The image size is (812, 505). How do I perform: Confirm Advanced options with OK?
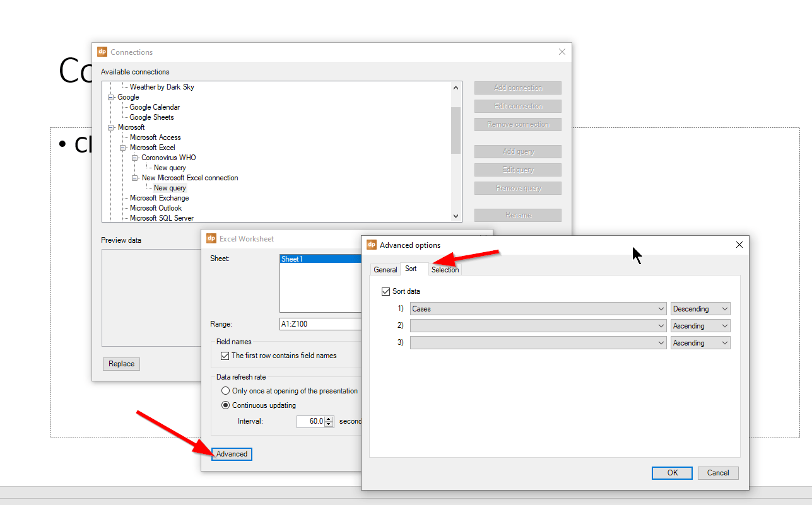tap(672, 473)
